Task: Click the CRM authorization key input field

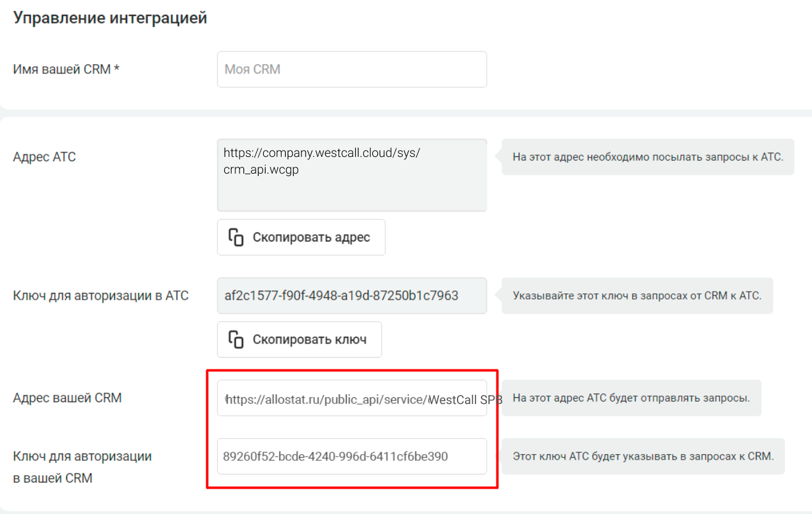Action: [x=352, y=457]
